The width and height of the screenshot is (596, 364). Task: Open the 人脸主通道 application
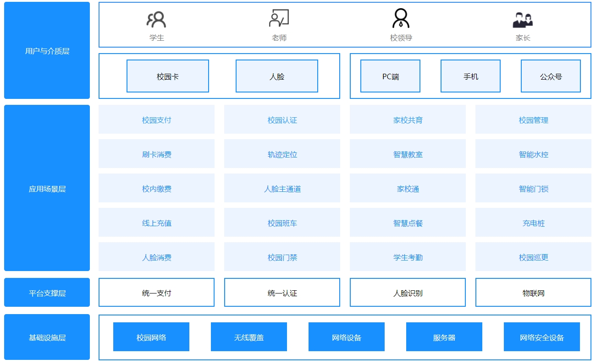point(282,188)
